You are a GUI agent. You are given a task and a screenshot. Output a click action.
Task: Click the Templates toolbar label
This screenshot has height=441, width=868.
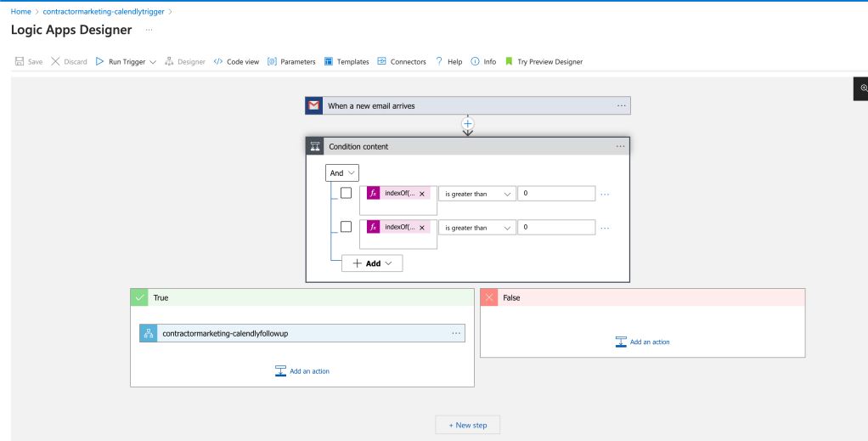[x=353, y=62]
